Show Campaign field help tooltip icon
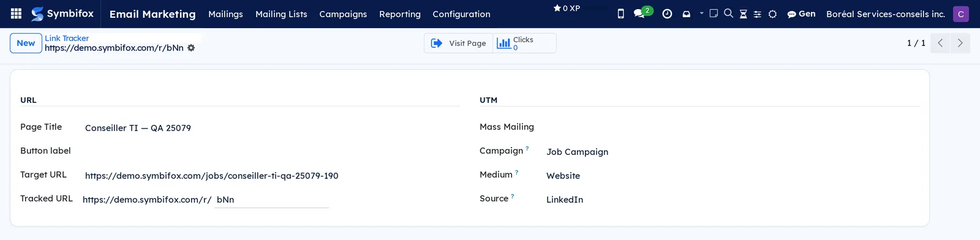 point(527,148)
